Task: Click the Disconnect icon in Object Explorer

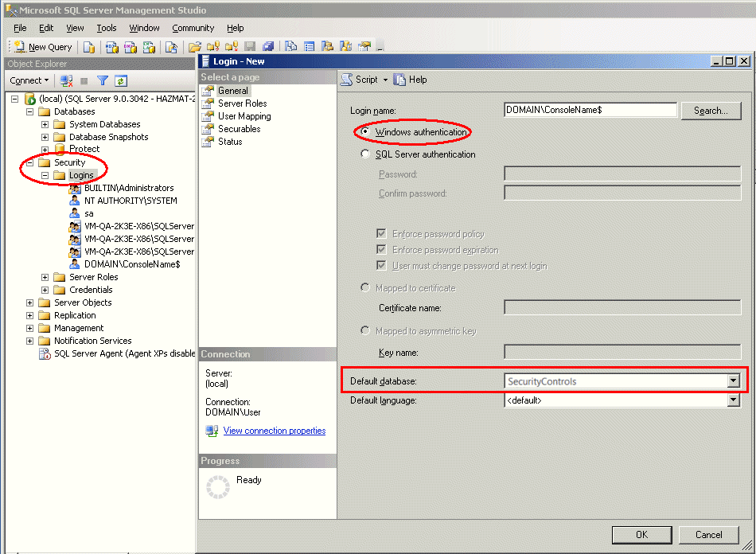Action: pyautogui.click(x=66, y=80)
